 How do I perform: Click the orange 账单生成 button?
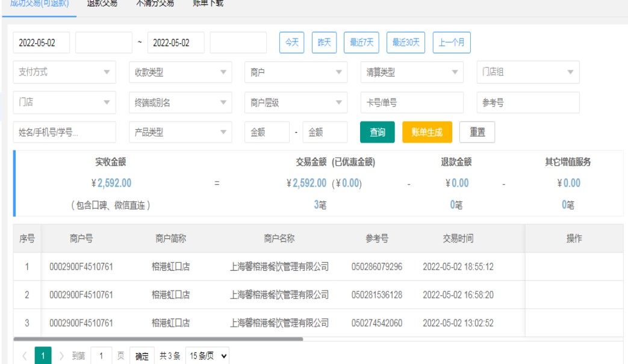[427, 132]
